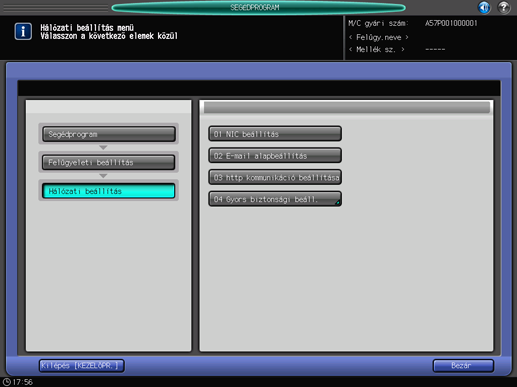Click the M/C gyári szám label
This screenshot has width=517, height=387.
click(x=378, y=23)
